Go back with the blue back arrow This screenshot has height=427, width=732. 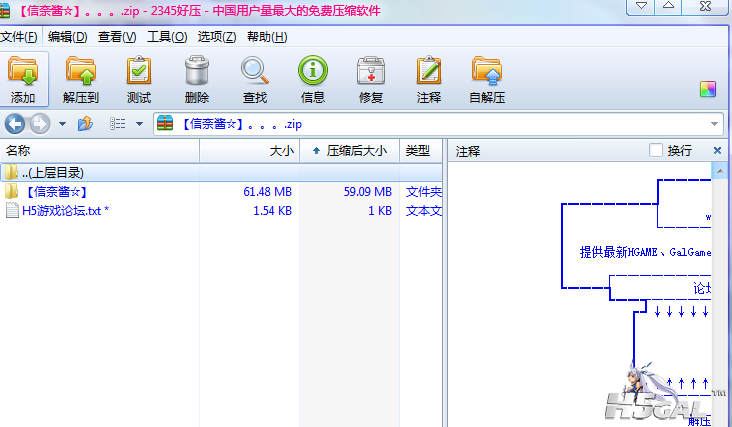[15, 124]
